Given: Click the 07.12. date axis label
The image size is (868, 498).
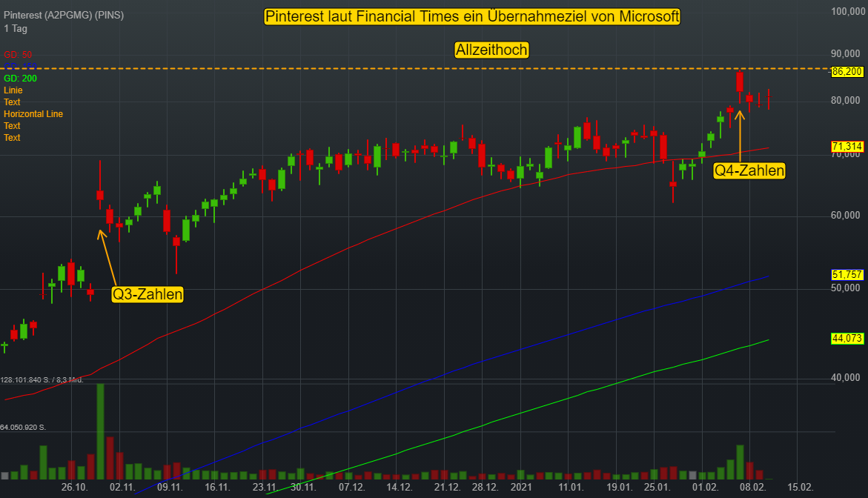Looking at the screenshot, I should coord(352,487).
